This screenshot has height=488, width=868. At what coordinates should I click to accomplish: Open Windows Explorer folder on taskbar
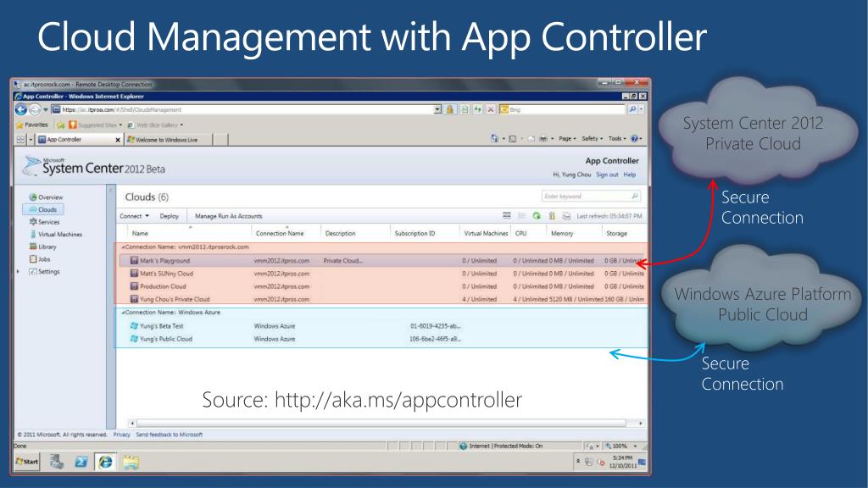click(131, 462)
